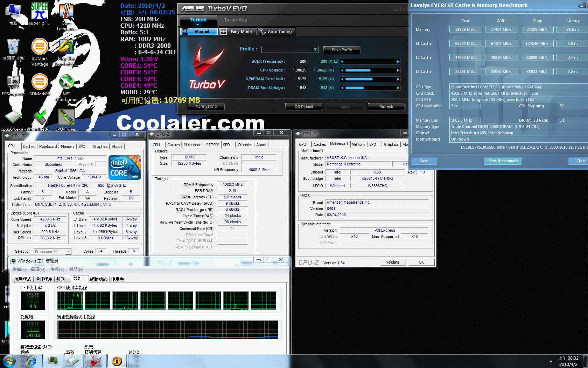588x368 pixels.
Task: Open the Caches tab in the left CPU-Z window
Action: point(29,146)
